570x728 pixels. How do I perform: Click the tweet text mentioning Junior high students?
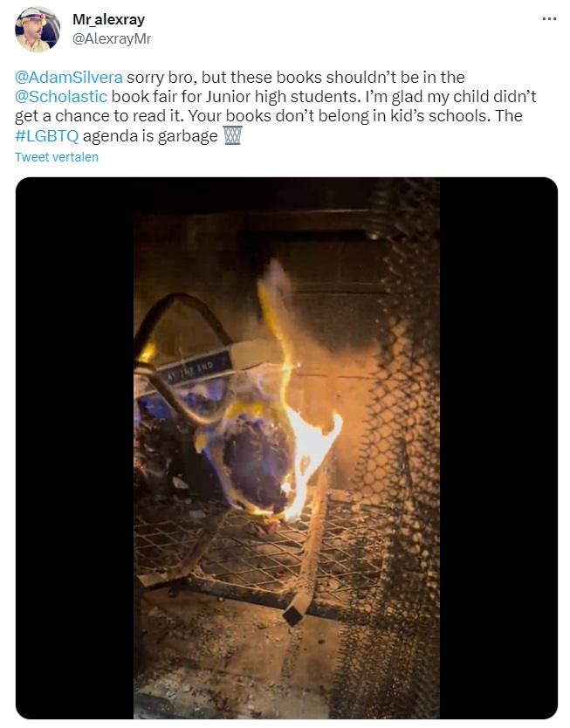[276, 97]
